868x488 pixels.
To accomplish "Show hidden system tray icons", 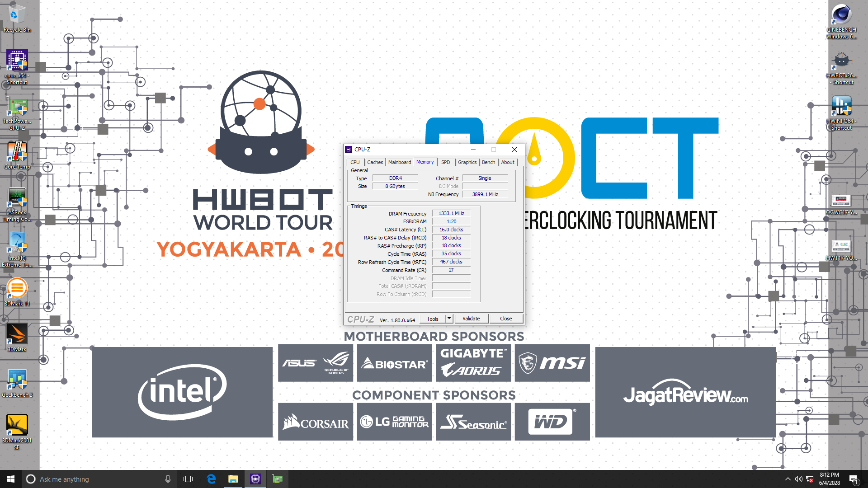I will pos(788,479).
